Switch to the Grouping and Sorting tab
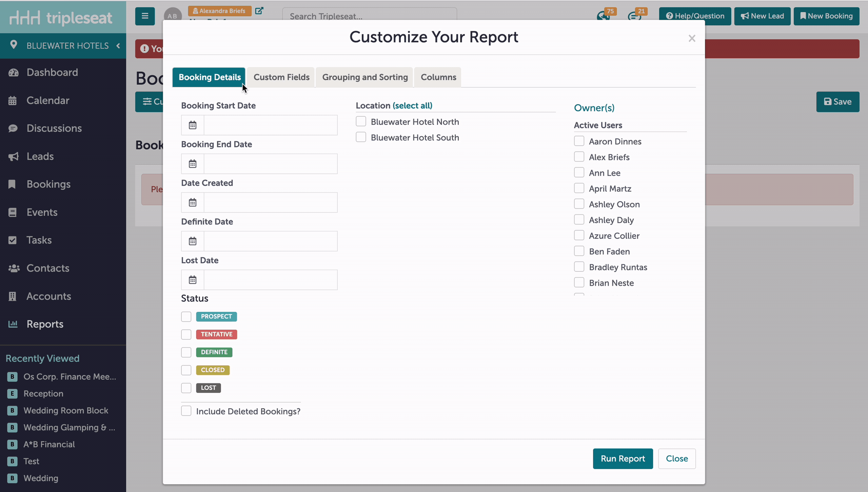This screenshot has height=492, width=868. (365, 77)
